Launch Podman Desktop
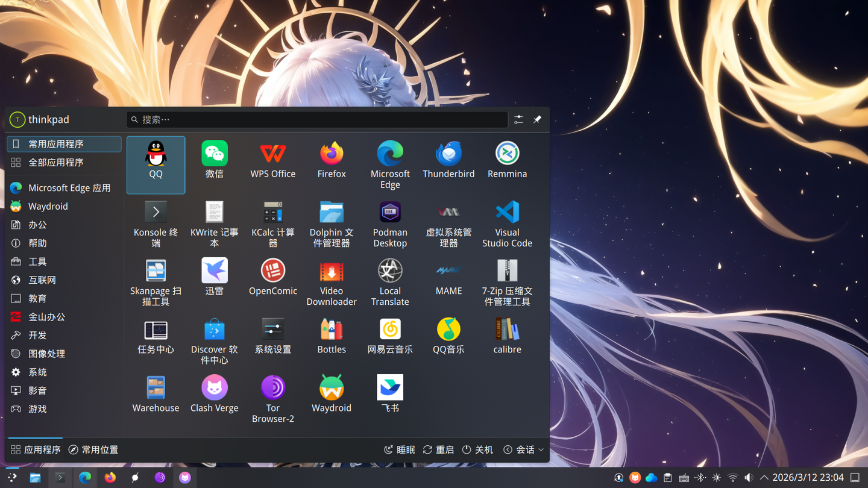 (x=390, y=224)
